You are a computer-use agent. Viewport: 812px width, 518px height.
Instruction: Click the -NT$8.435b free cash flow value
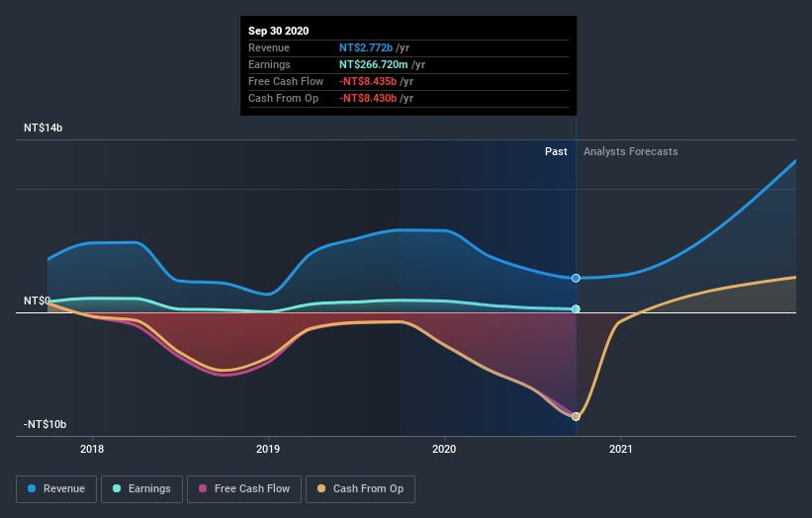click(368, 81)
